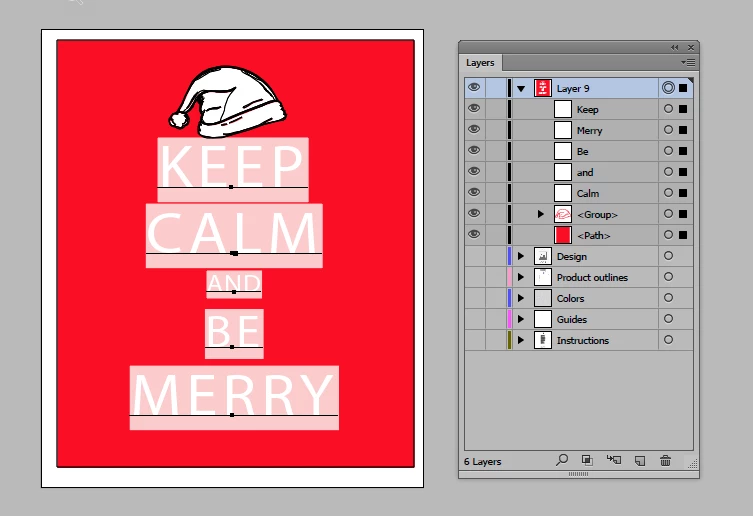Click selection indicator square for Layer 9
Viewport: 753px width, 516px height.
click(x=683, y=88)
